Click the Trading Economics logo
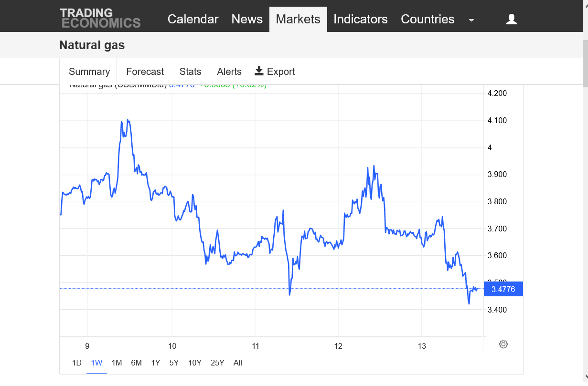Screen dimensions: 588x386 tap(100, 18)
